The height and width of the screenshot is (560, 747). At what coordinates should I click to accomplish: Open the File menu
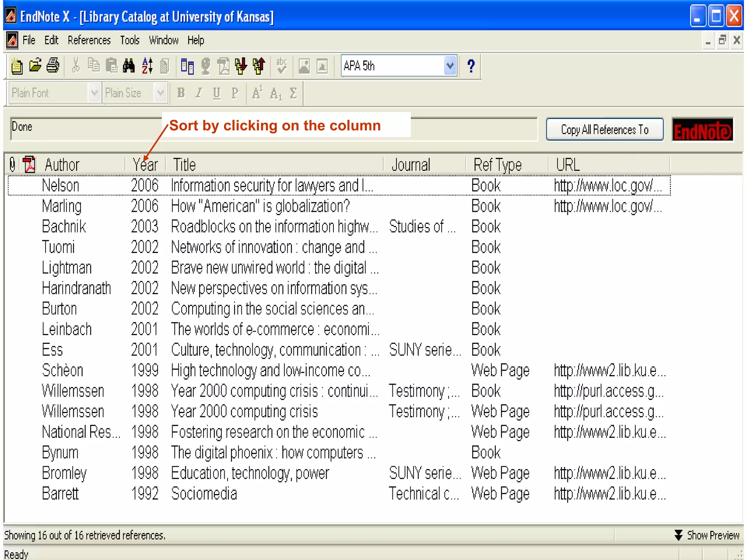point(29,40)
